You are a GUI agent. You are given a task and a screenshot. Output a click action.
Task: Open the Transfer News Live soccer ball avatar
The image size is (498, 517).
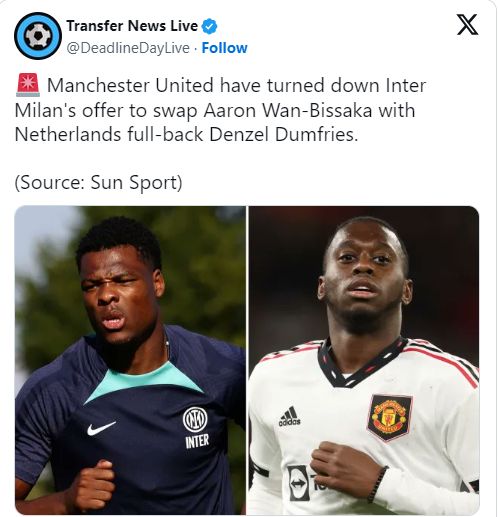(38, 36)
